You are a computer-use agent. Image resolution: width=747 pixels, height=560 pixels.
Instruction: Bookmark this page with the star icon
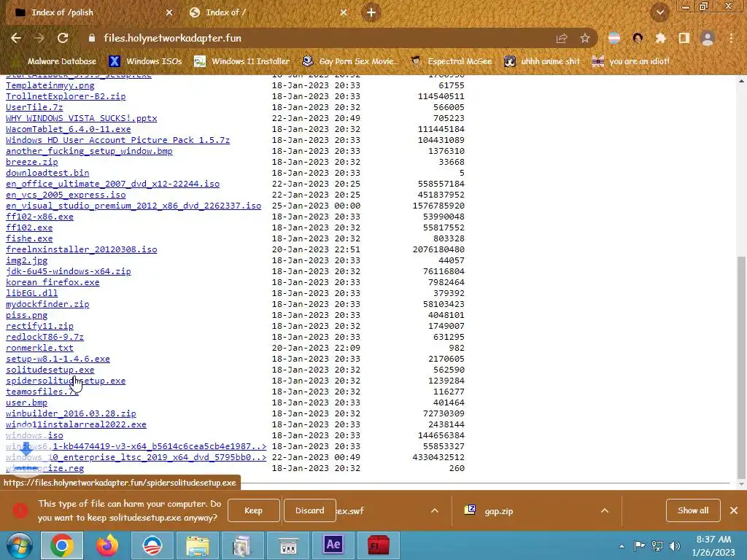tap(585, 39)
